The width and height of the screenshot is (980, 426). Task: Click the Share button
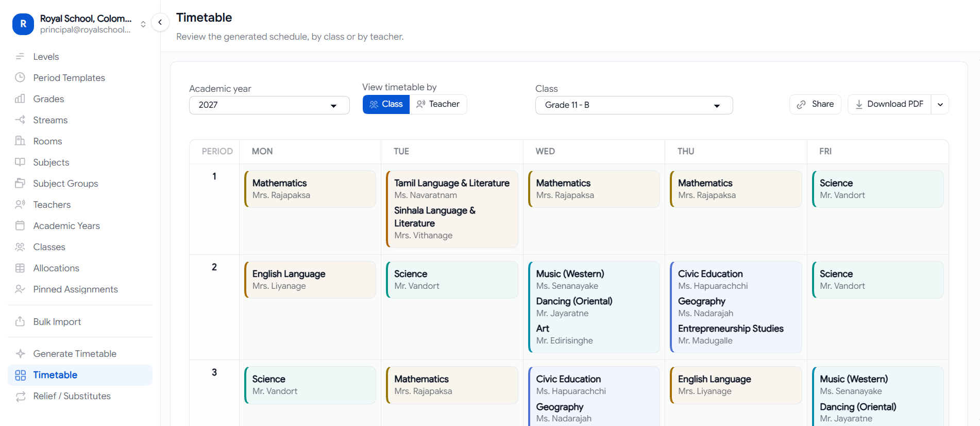(815, 104)
